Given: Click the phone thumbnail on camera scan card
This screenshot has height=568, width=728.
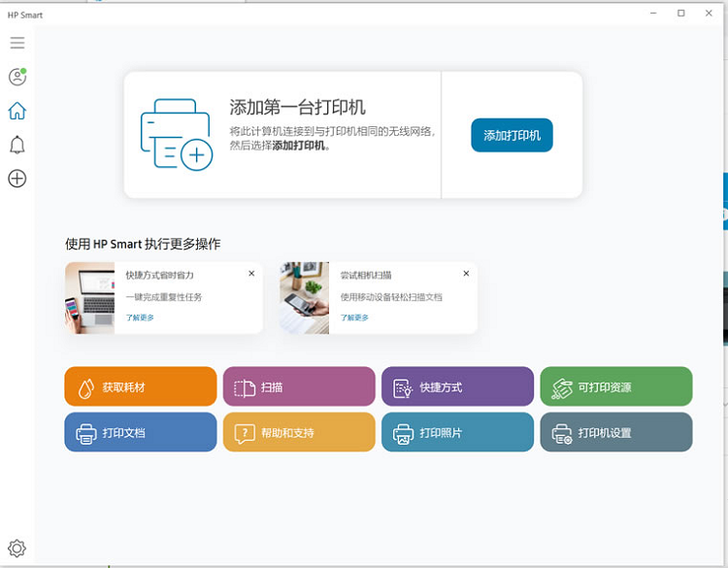Looking at the screenshot, I should click(x=304, y=298).
